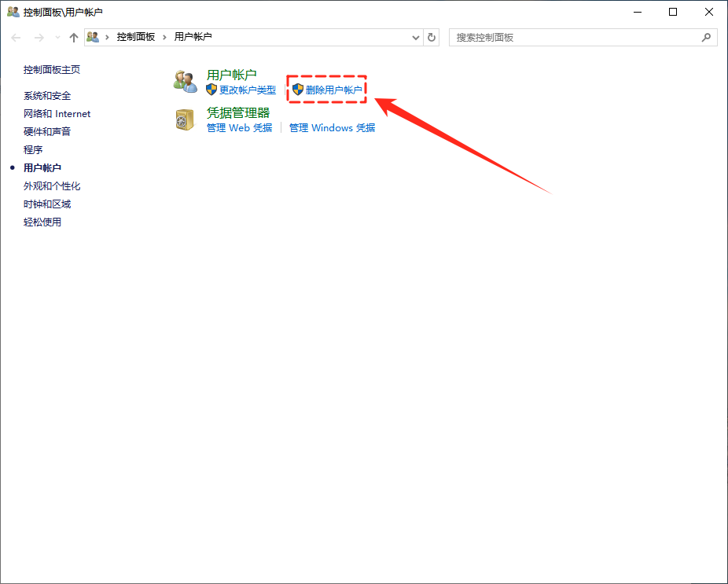Image resolution: width=728 pixels, height=584 pixels.
Task: Click the address bar user accounts icon
Action: (94, 37)
